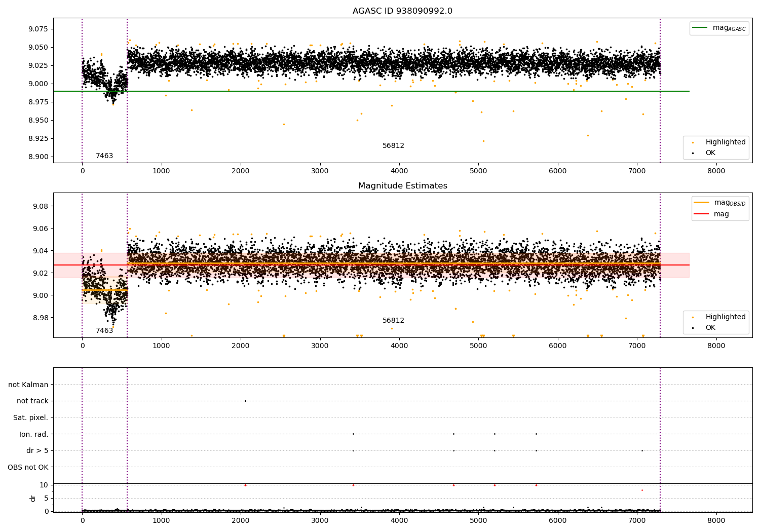Click the single data point on 'not track' row
This screenshot has height=532, width=760.
(245, 401)
